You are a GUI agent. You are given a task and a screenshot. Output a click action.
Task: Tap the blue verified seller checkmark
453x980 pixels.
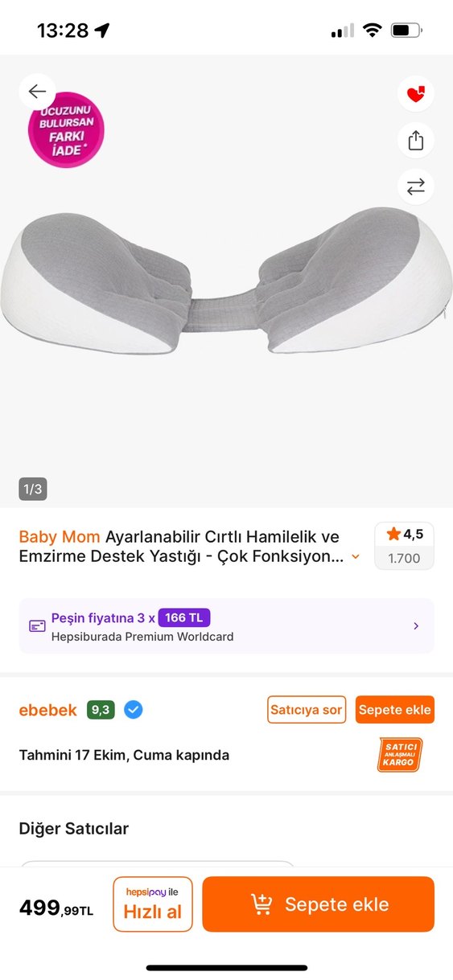134,710
